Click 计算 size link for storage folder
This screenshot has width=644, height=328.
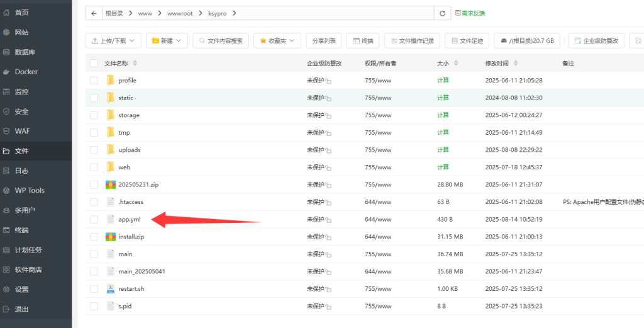(443, 115)
